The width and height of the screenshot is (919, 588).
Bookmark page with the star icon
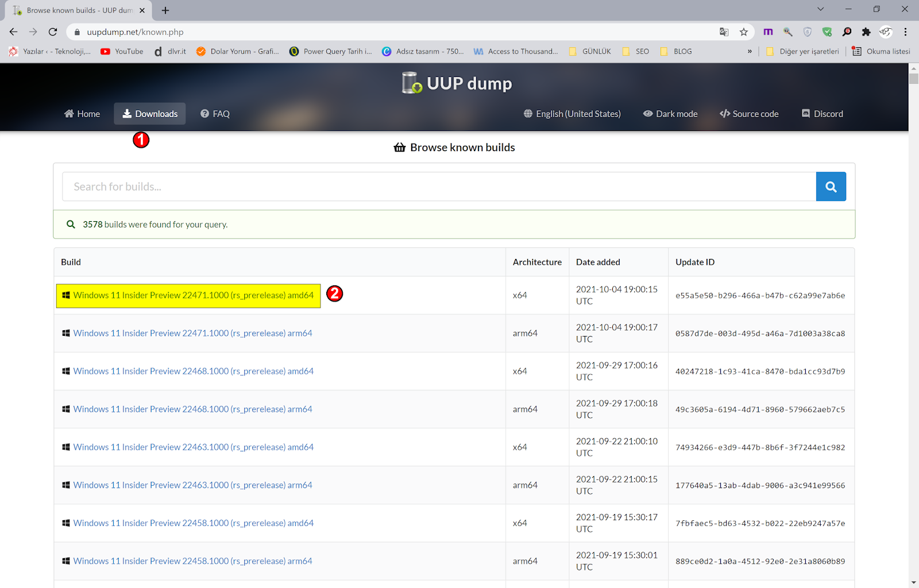(744, 32)
